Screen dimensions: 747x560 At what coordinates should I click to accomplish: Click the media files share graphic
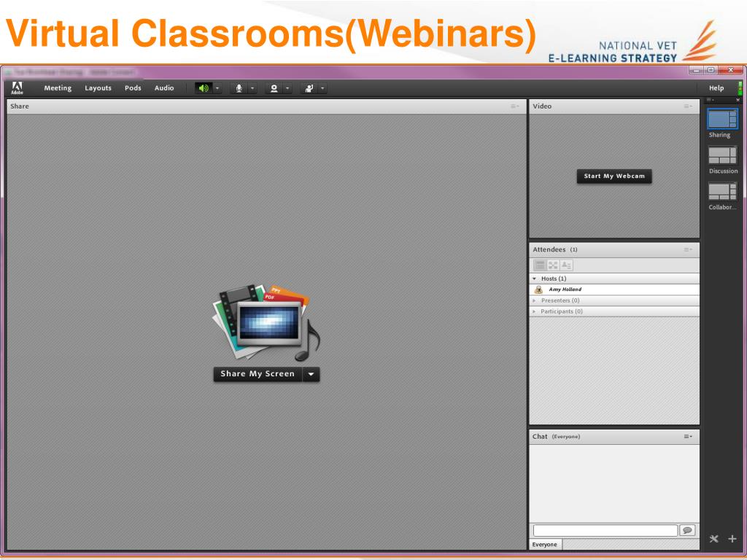point(266,322)
